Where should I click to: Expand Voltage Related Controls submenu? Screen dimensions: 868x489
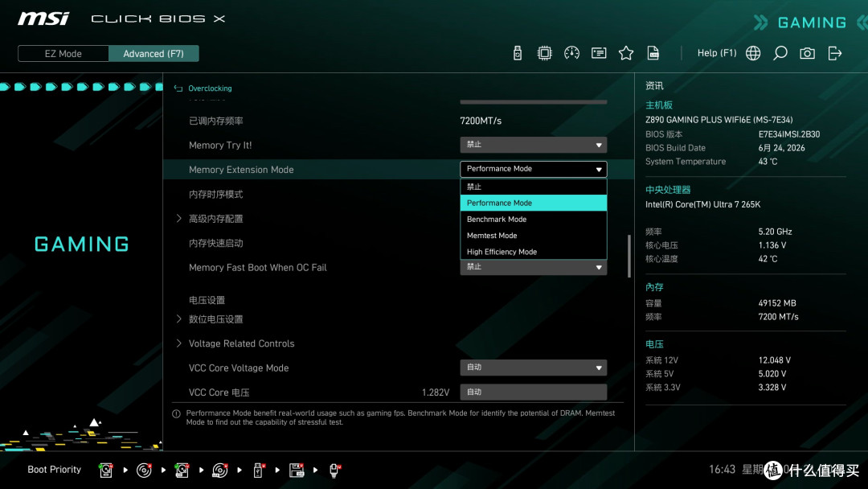click(x=241, y=344)
